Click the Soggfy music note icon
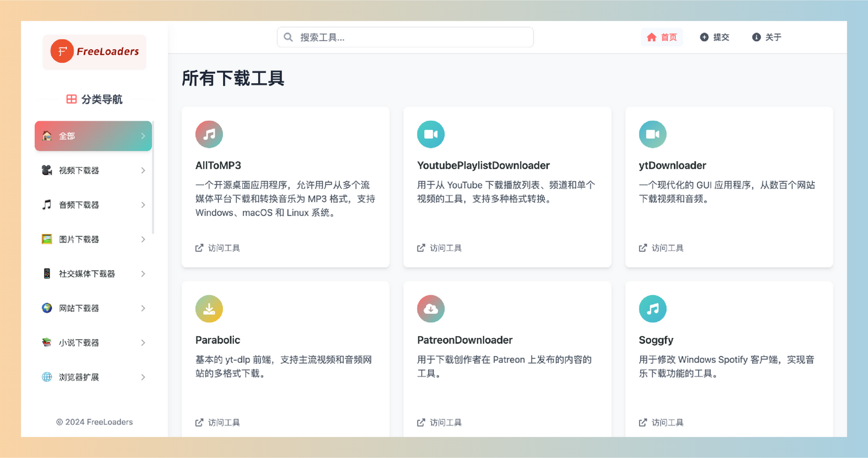 pos(653,308)
